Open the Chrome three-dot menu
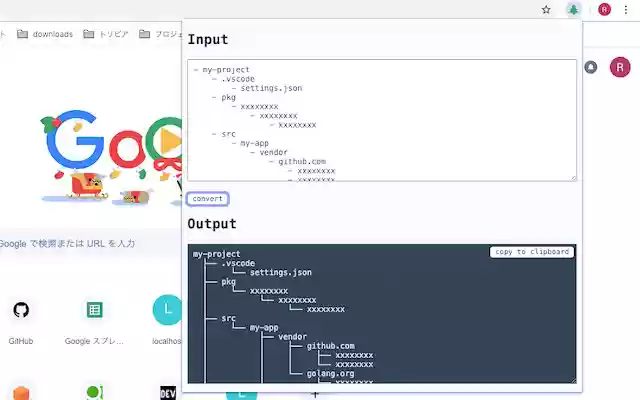Viewport: 640px width, 400px height. (x=626, y=9)
